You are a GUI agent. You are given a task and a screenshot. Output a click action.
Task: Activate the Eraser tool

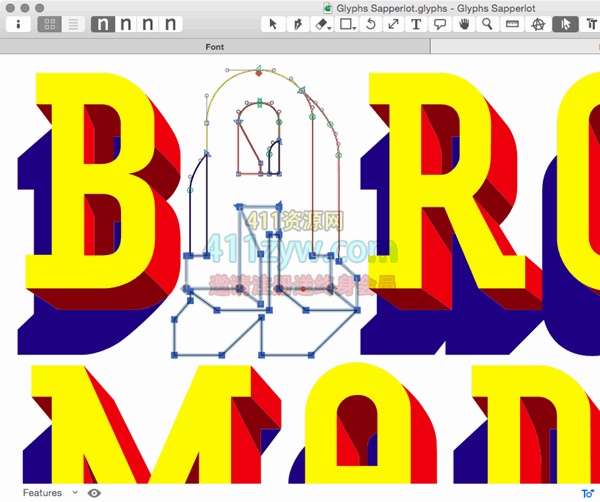[x=319, y=24]
